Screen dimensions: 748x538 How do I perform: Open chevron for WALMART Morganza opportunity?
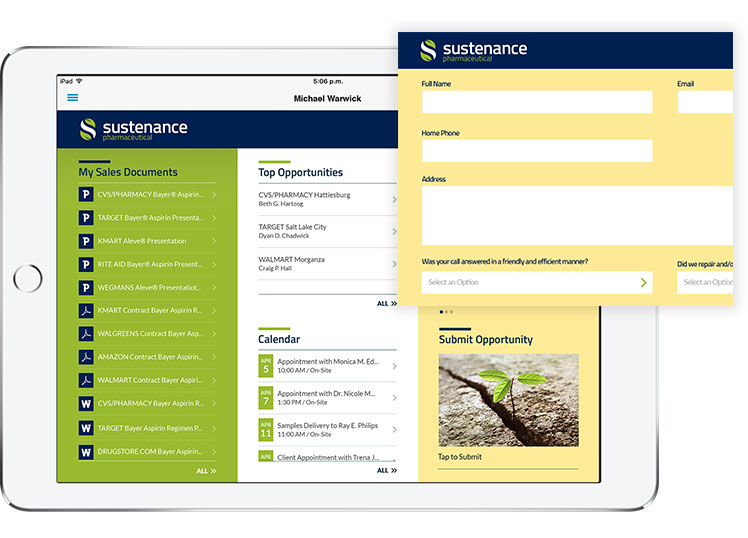click(x=394, y=264)
